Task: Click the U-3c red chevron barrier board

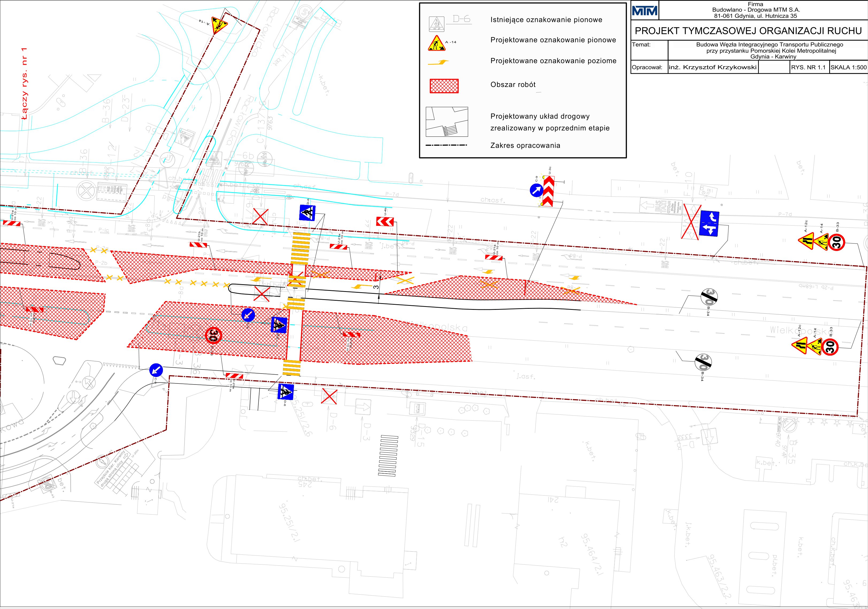Action: 548,191
